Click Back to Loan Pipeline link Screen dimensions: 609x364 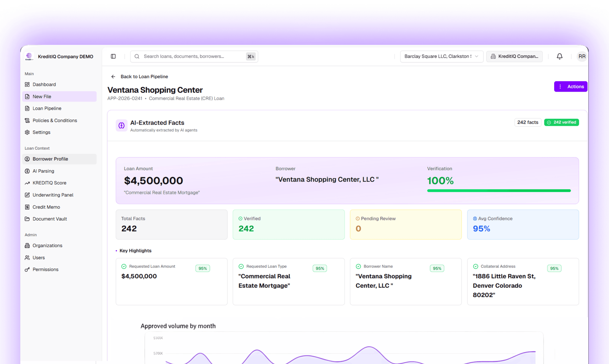144,77
